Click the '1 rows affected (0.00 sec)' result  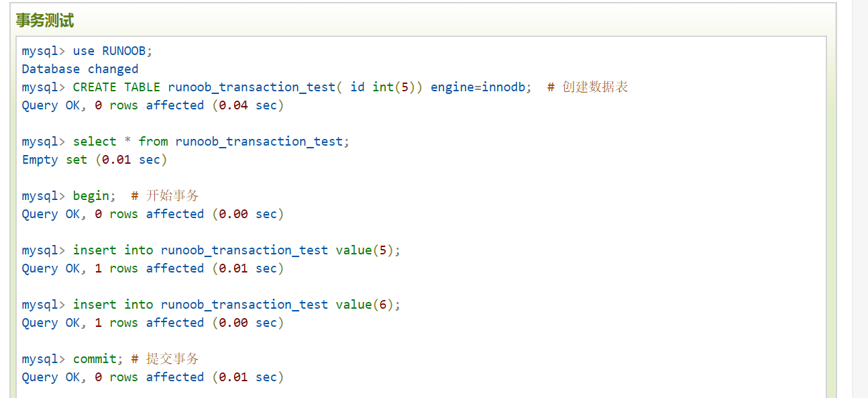click(x=153, y=323)
